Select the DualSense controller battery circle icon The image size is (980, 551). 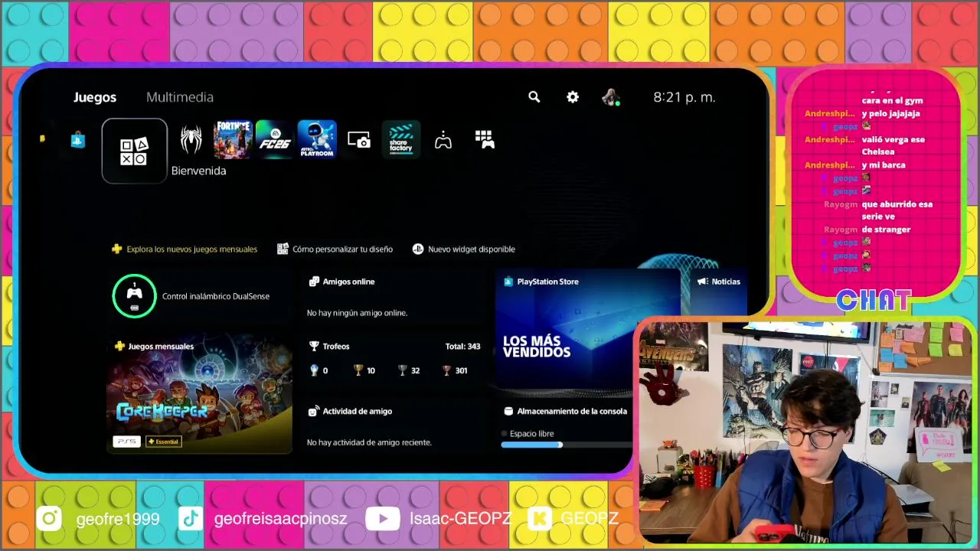(x=134, y=295)
